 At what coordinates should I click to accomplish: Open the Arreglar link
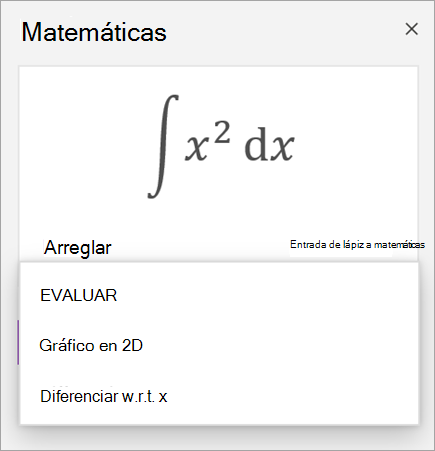click(x=78, y=248)
